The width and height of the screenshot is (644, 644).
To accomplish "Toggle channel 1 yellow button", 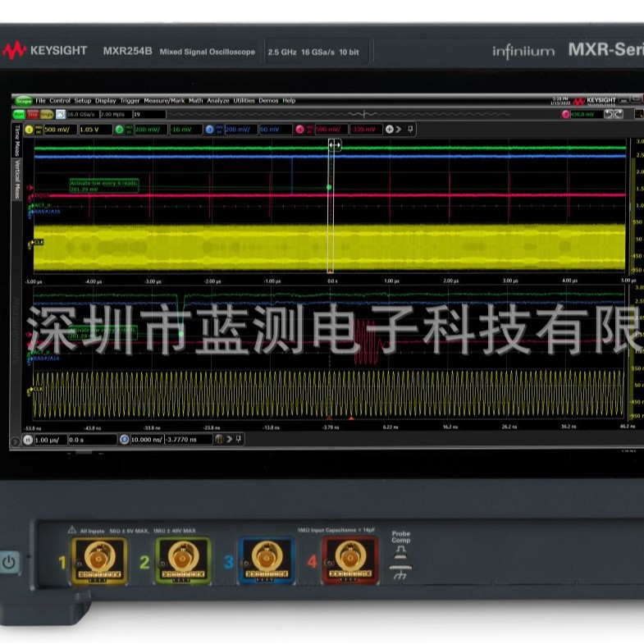I will click(x=29, y=130).
